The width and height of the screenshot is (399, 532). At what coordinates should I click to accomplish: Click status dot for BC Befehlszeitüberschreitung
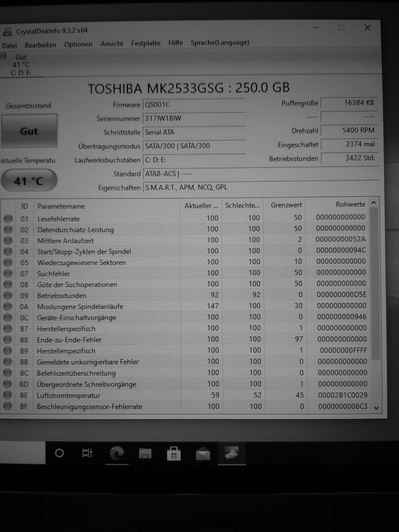pyautogui.click(x=7, y=373)
